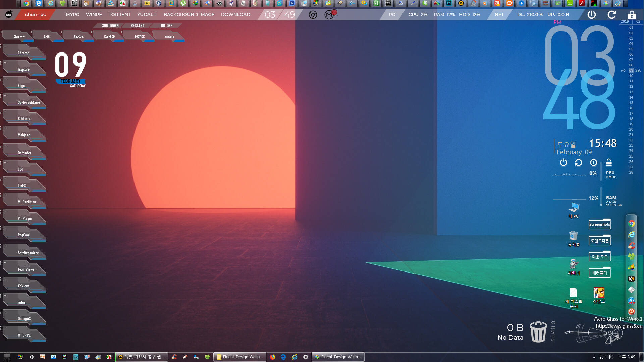Viewport: 644px width, 362px height.
Task: Expand the plus marker above Chrome launcher
Action: tap(5, 46)
